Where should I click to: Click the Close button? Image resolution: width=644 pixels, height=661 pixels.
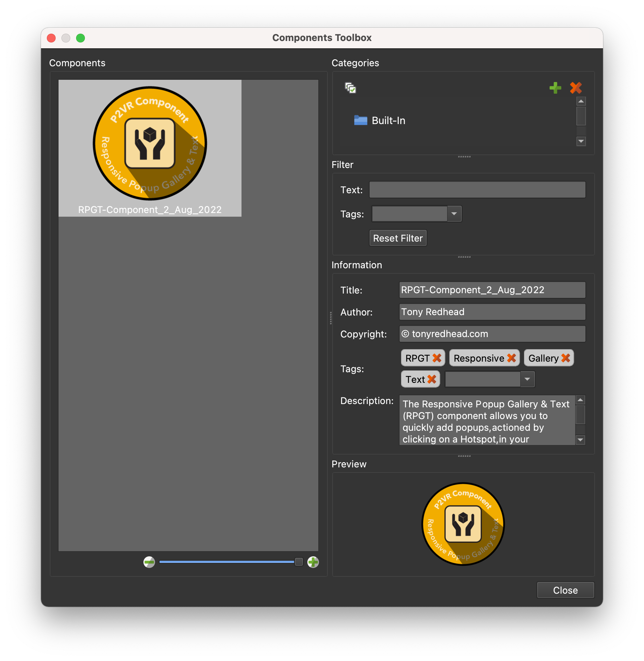click(565, 590)
